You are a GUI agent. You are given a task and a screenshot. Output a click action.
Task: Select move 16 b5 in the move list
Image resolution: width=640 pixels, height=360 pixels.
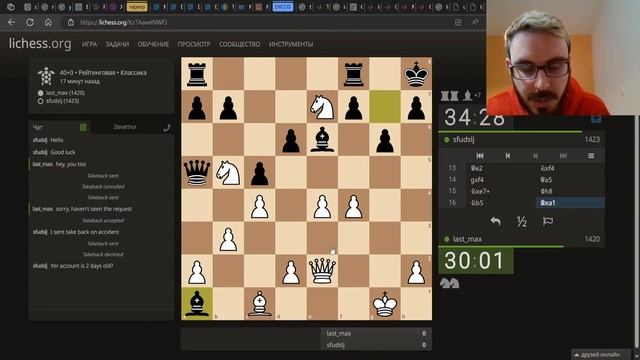[x=501, y=203]
